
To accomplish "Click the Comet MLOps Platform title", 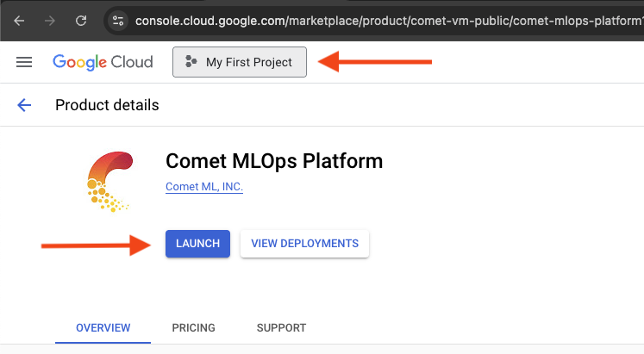I will [273, 161].
